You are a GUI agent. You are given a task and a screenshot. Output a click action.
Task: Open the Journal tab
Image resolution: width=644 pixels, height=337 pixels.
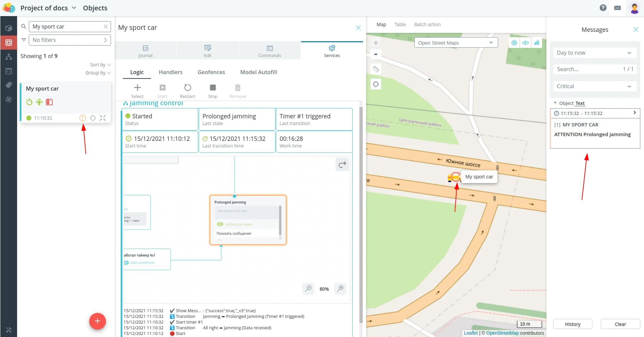click(x=145, y=51)
